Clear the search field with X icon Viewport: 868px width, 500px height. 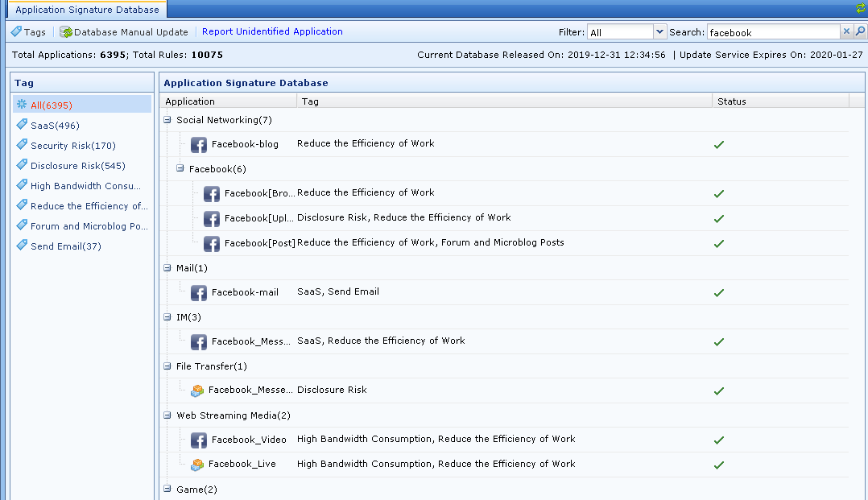coord(846,31)
